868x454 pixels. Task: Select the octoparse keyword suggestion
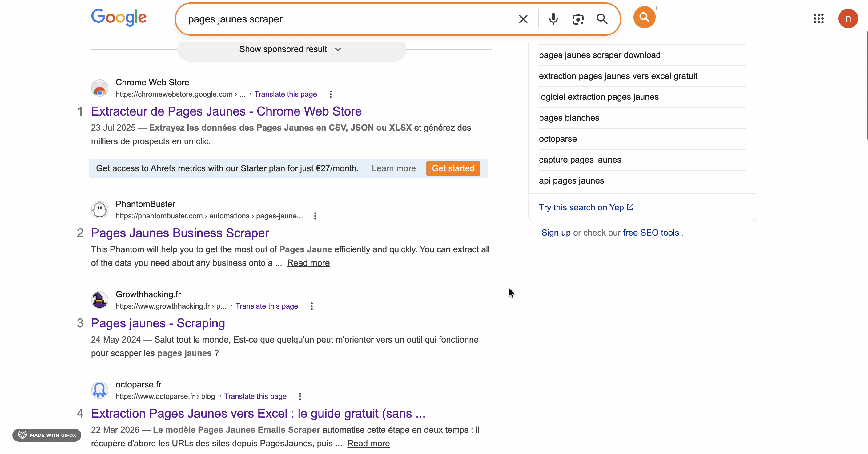558,139
